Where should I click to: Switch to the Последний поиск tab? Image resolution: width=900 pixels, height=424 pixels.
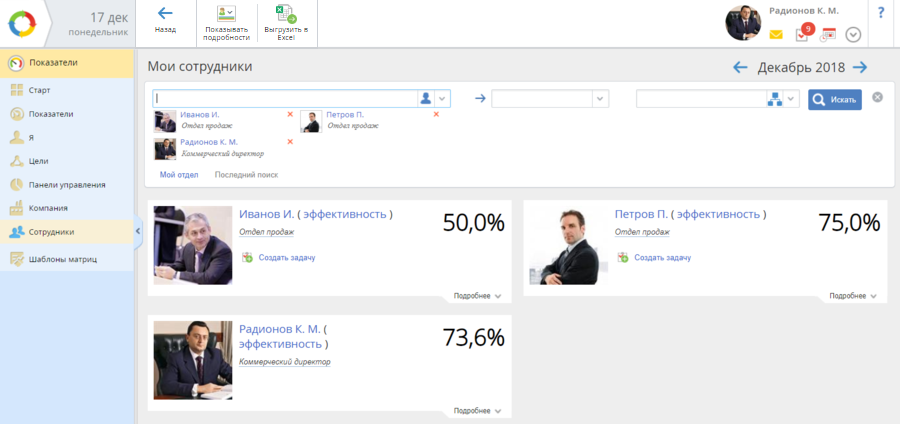coord(246,175)
